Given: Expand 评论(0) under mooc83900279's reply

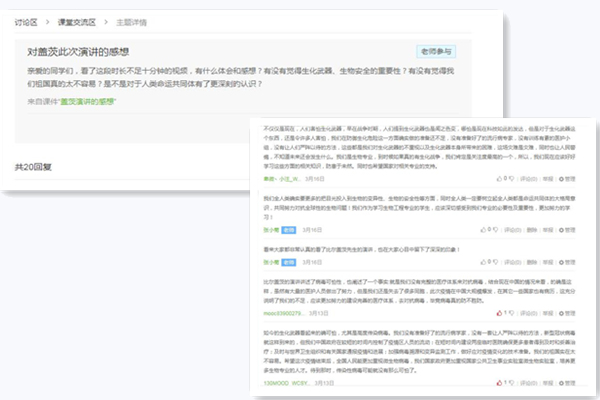Looking at the screenshot, I should (529, 311).
